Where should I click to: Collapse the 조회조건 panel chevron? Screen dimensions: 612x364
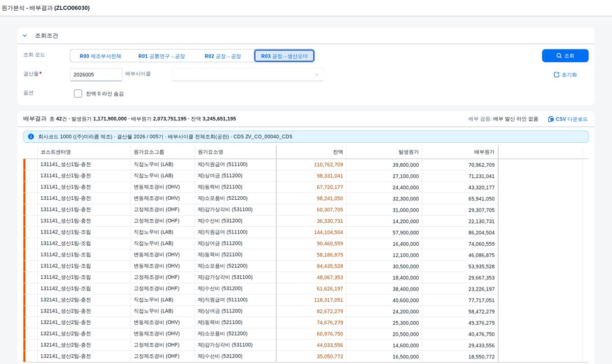point(24,36)
